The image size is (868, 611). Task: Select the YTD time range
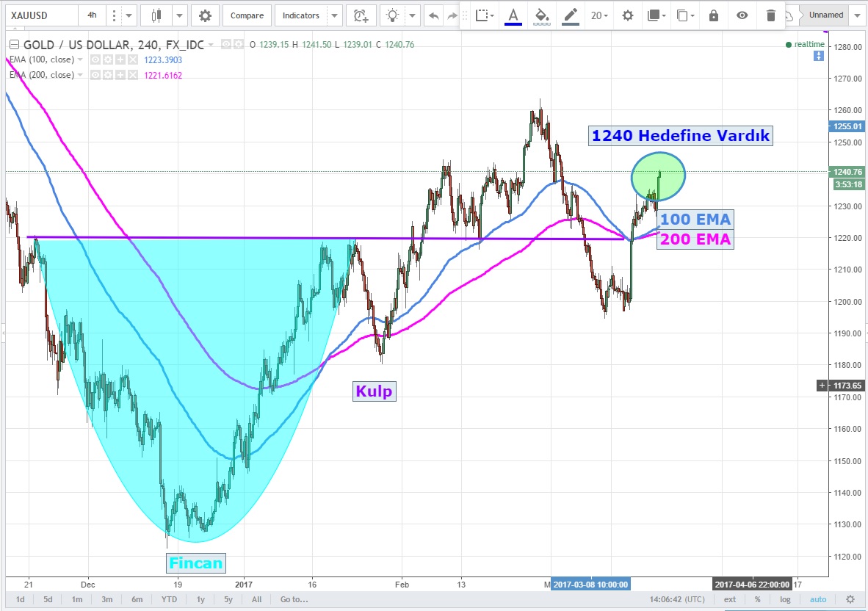coord(169,599)
